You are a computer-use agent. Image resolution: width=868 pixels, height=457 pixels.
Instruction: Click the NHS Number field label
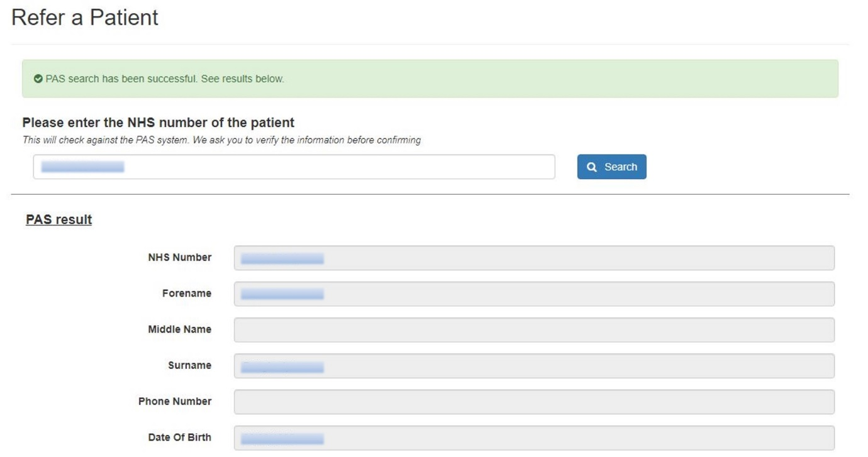(x=180, y=258)
